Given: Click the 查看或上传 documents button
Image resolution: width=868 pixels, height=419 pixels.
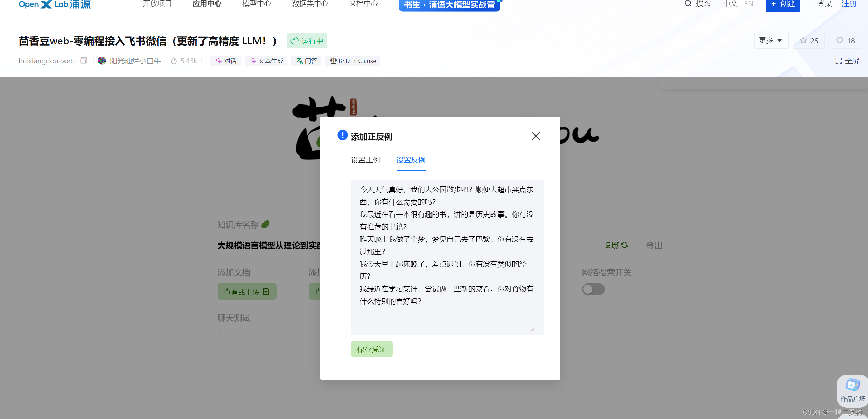Looking at the screenshot, I should pyautogui.click(x=247, y=291).
